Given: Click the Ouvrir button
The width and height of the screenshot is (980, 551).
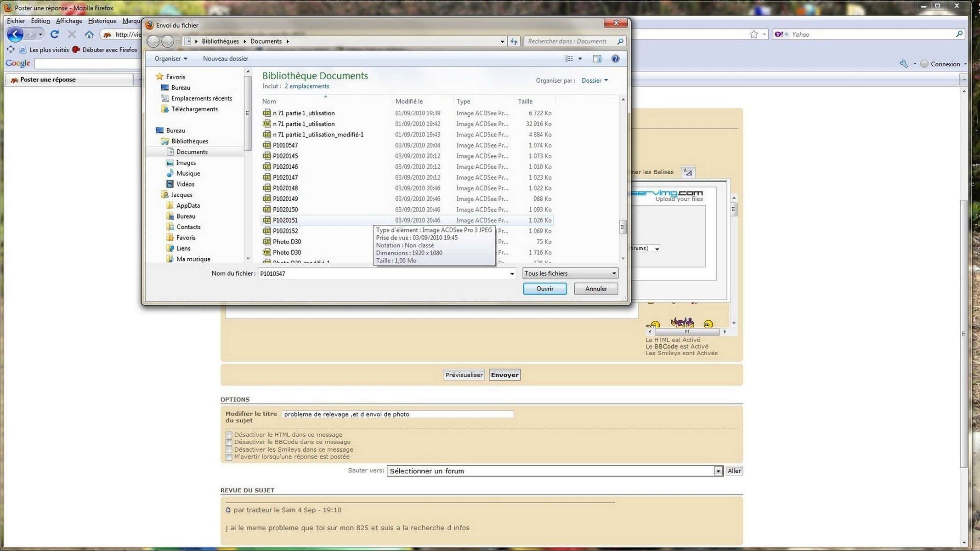Looking at the screenshot, I should (545, 288).
